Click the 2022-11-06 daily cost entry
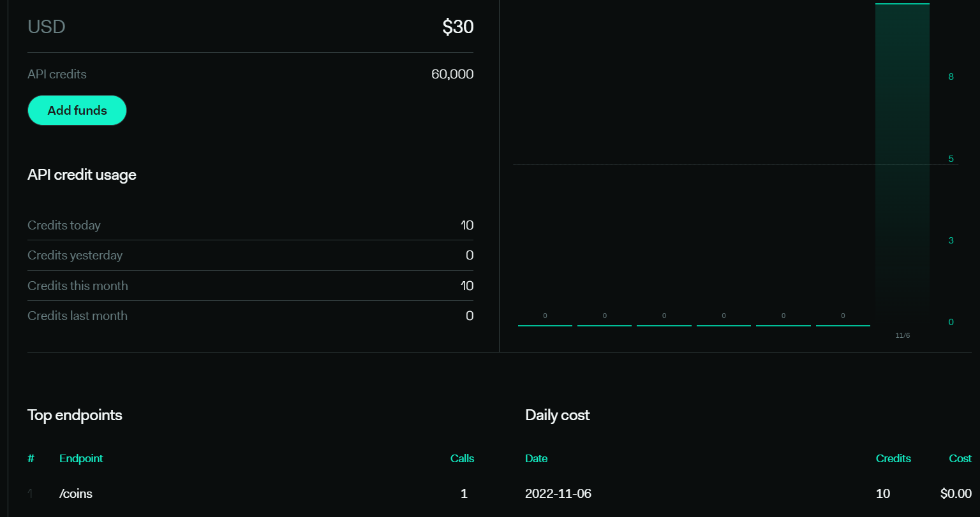The height and width of the screenshot is (517, 980). (x=558, y=493)
